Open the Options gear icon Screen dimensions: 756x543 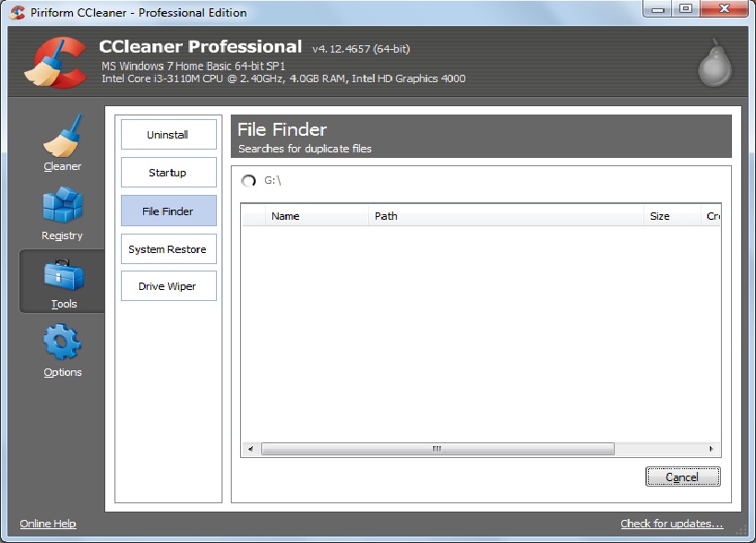(62, 342)
